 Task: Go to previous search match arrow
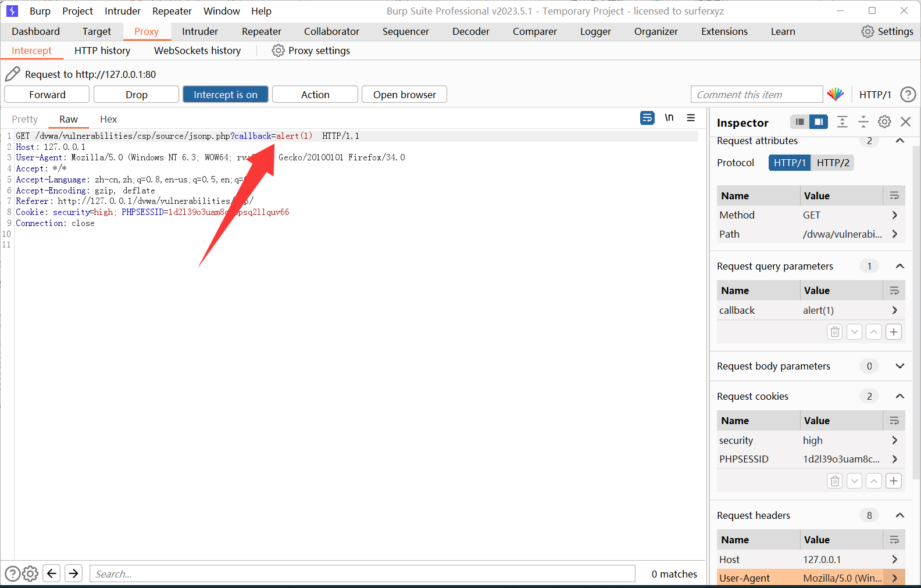pos(52,573)
